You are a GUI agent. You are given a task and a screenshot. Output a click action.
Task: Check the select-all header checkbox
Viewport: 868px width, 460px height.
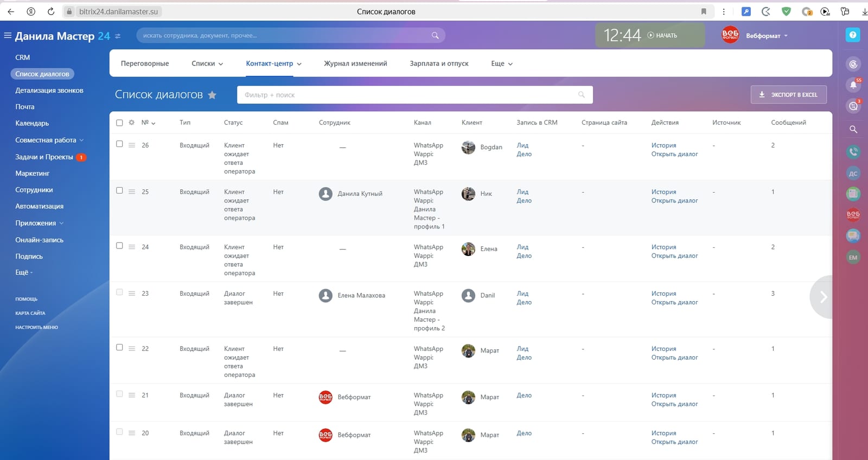click(119, 123)
